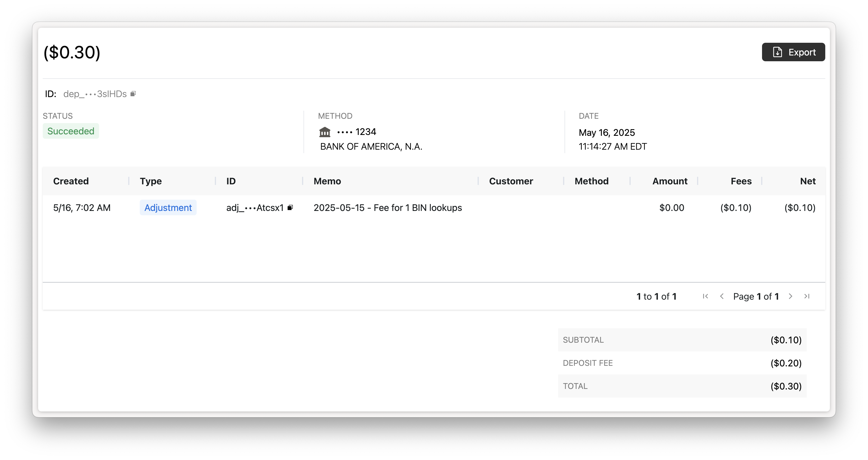Go to next page arrow
Viewport: 868px width, 460px height.
791,296
